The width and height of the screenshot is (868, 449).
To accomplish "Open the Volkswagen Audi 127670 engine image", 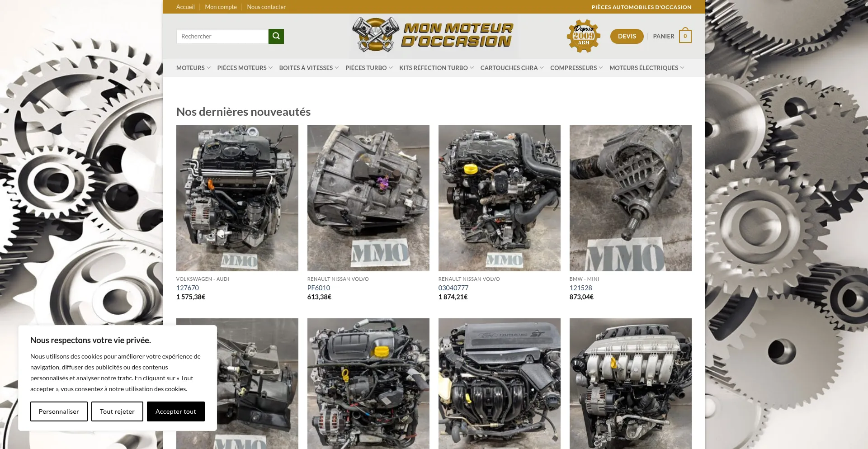I will point(237,198).
